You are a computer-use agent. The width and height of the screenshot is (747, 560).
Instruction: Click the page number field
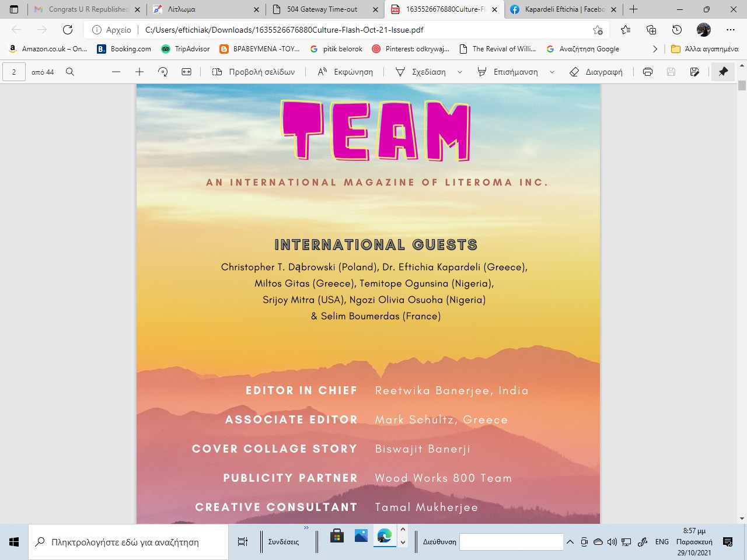(x=14, y=72)
